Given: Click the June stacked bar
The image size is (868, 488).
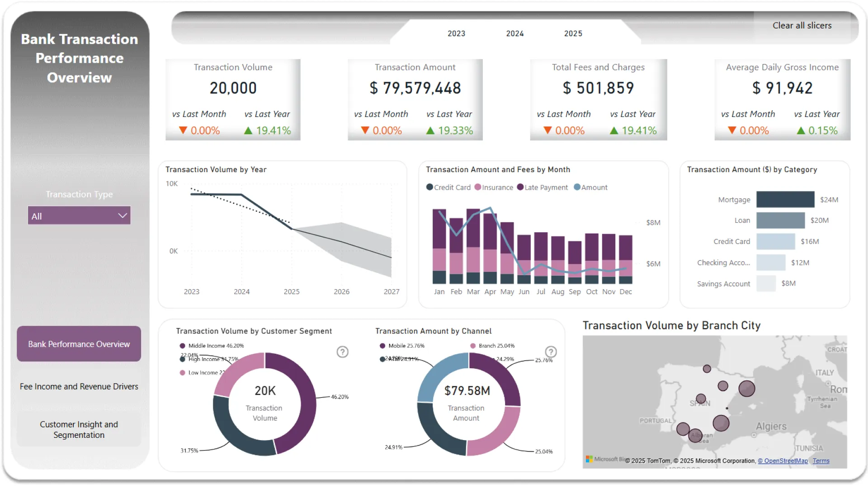Looking at the screenshot, I should (x=524, y=259).
